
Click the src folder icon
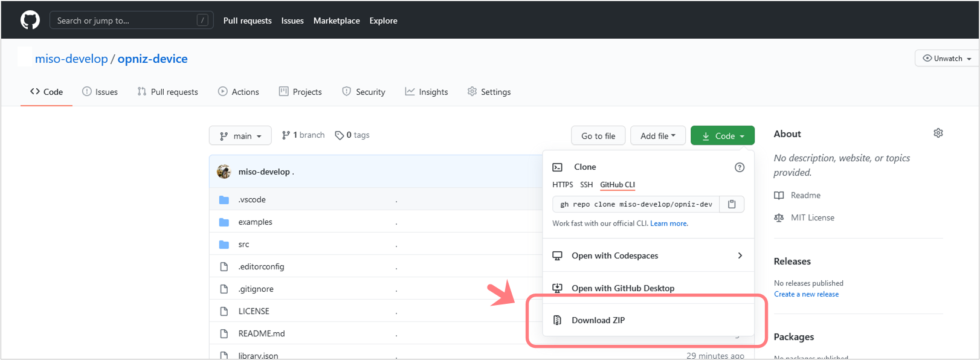[224, 244]
